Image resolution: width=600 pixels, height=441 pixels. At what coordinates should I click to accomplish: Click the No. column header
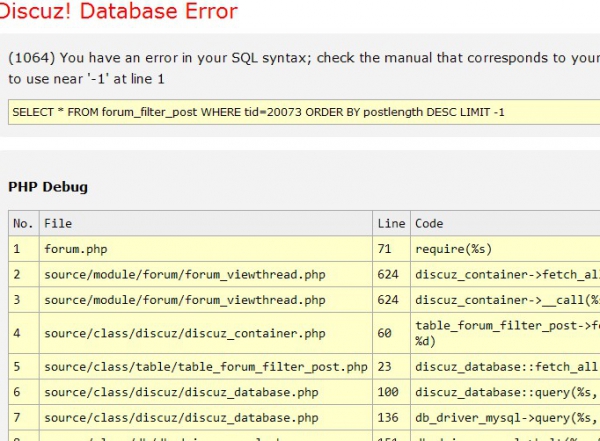pyautogui.click(x=24, y=223)
